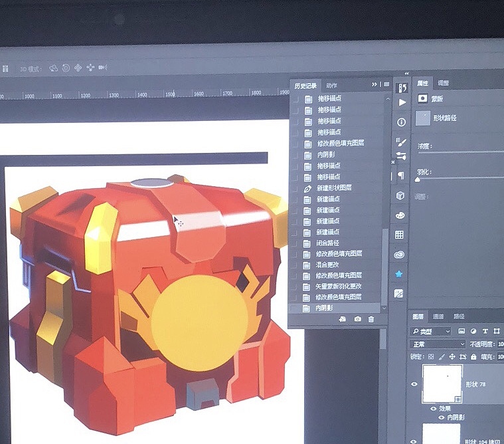Filter layers by adjustment layer icon

(x=473, y=331)
